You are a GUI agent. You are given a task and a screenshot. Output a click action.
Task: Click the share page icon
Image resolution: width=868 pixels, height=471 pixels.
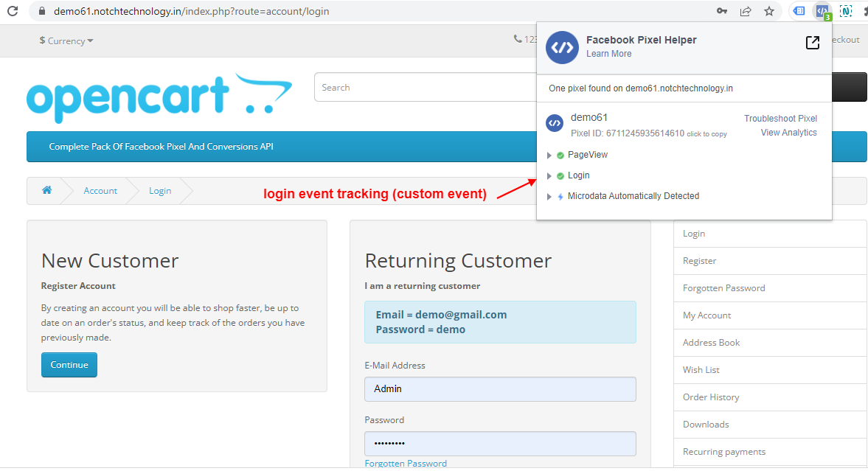pos(746,11)
